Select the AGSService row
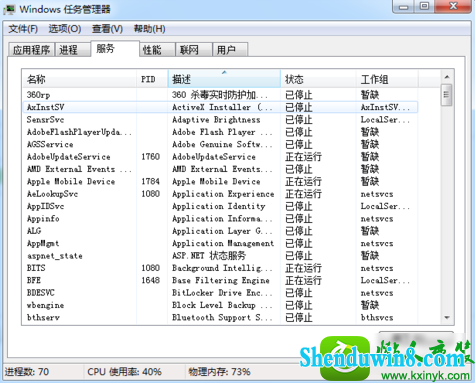 click(220, 144)
